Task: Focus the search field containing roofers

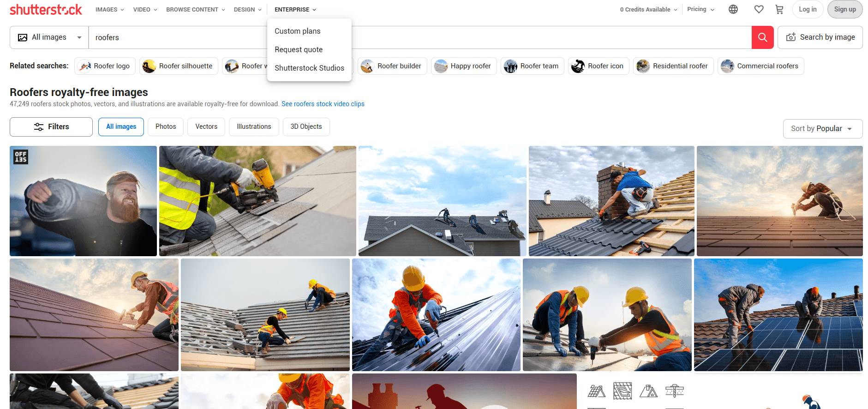Action: click(x=420, y=37)
